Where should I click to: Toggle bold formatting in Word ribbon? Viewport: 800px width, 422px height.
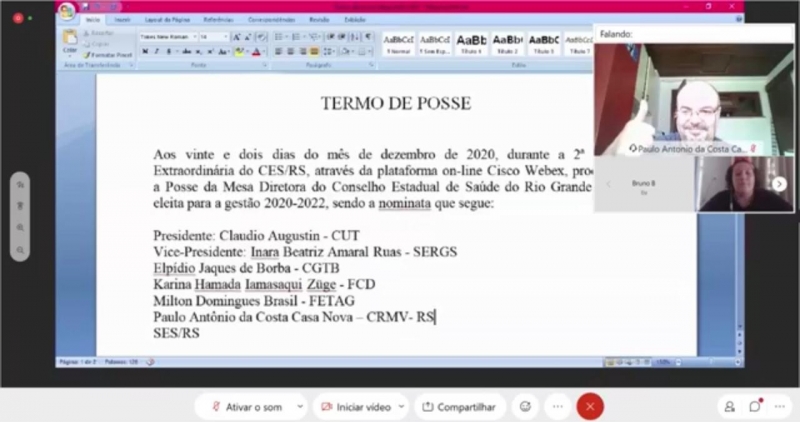point(145,52)
